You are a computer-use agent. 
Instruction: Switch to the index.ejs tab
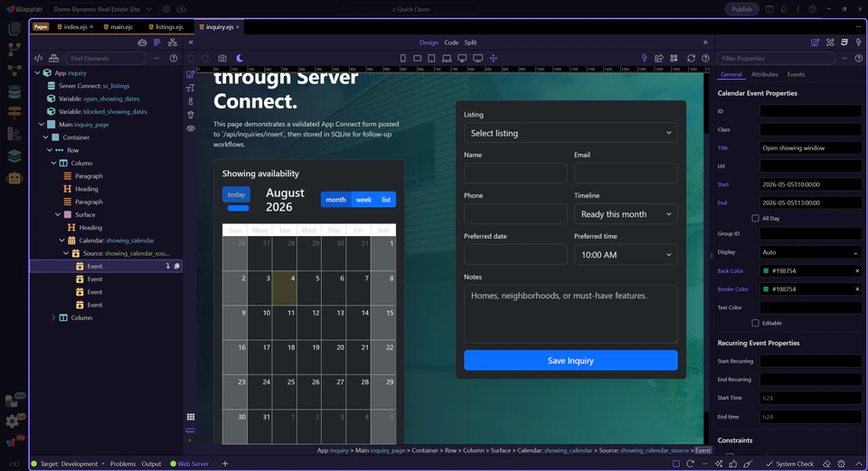pos(75,27)
